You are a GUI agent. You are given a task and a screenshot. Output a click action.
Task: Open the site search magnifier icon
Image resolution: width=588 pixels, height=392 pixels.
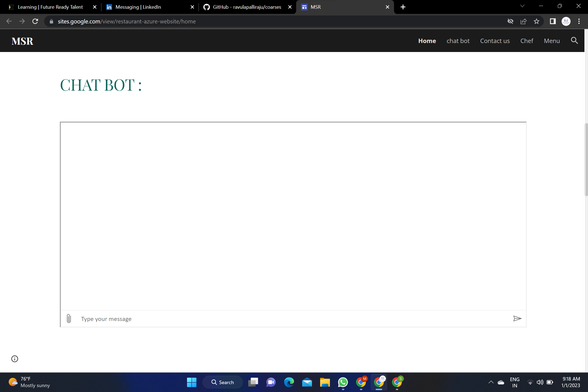(574, 41)
